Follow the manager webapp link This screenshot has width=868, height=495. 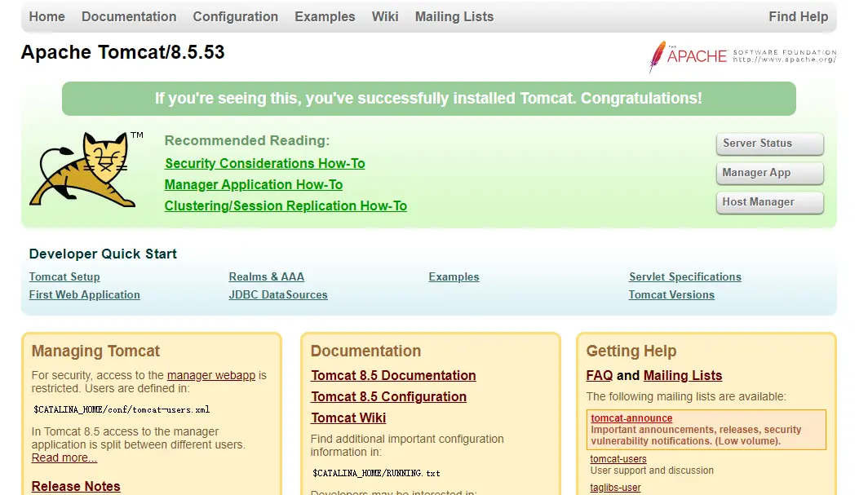(x=211, y=376)
